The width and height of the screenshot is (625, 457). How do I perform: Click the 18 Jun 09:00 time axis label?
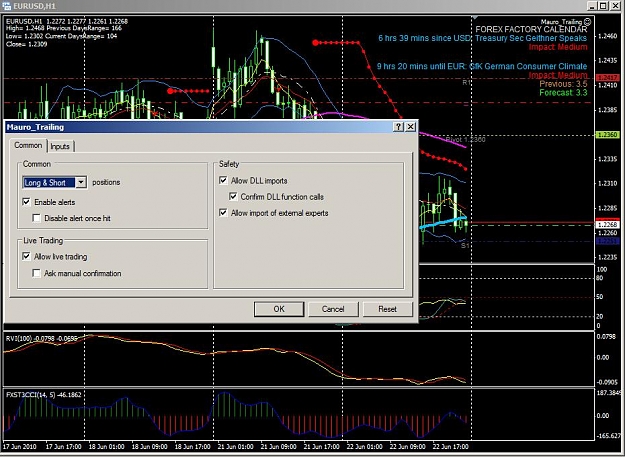click(x=149, y=447)
